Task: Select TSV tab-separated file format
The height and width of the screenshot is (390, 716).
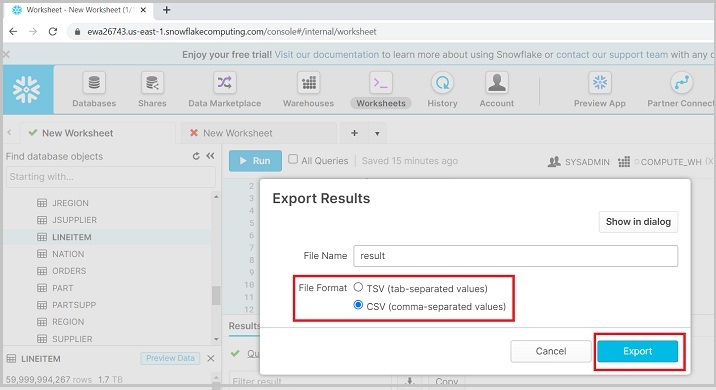Action: 358,287
